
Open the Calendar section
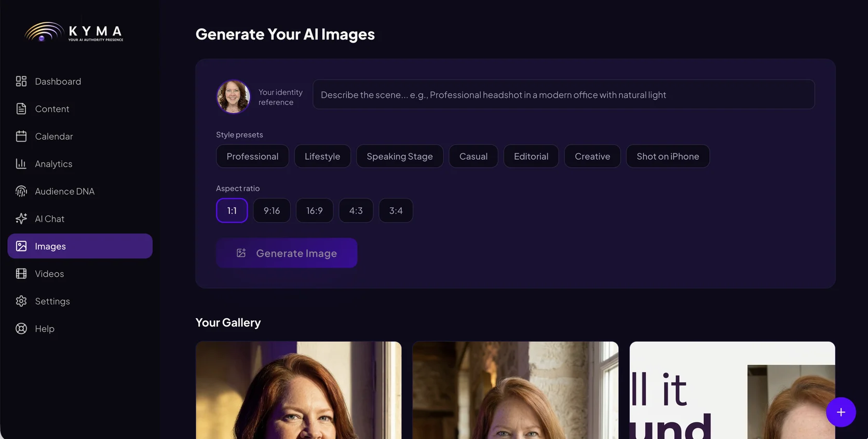tap(80, 136)
